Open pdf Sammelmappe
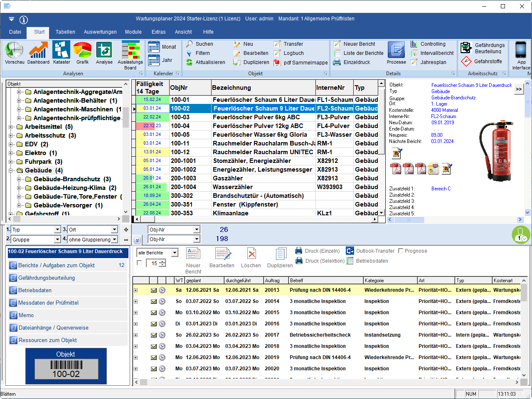 301,62
